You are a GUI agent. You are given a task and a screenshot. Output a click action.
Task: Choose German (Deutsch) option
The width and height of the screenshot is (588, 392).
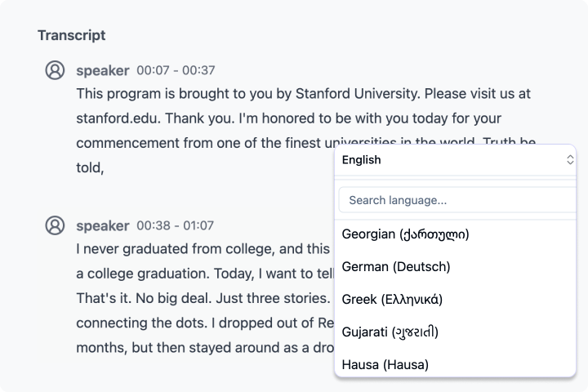click(x=396, y=266)
